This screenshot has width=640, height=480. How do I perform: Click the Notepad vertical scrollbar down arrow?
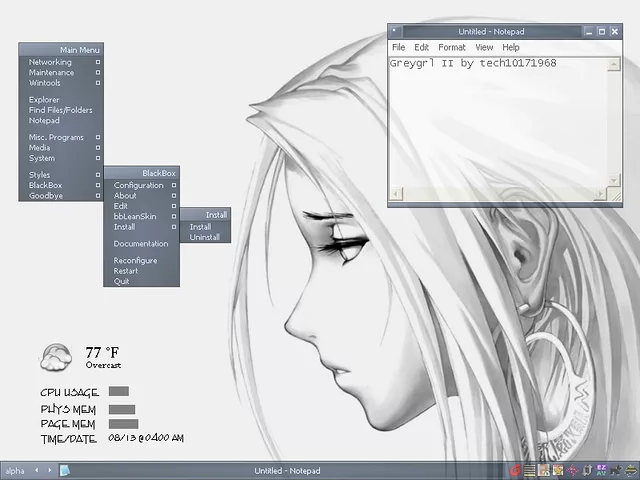coord(612,179)
